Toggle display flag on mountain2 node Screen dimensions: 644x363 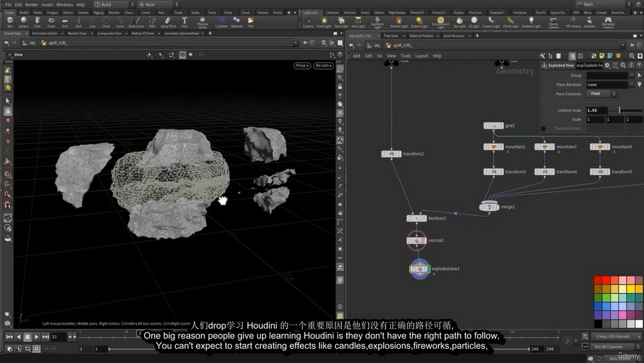pos(501,147)
